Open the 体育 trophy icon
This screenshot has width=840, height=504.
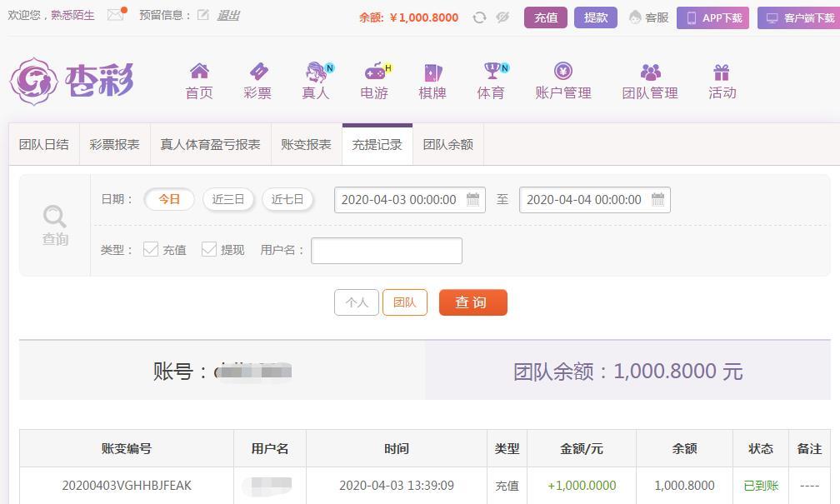coord(495,70)
